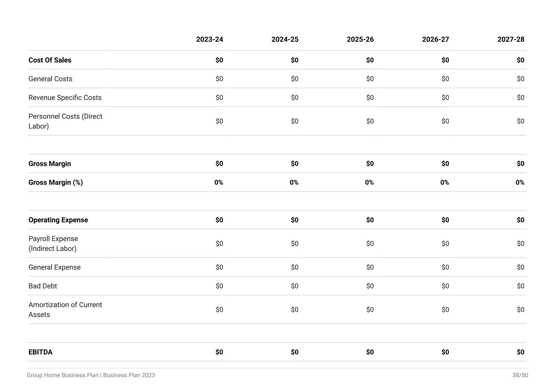The width and height of the screenshot is (555, 392).
Task: Click Payroll Expense (Indirect Labor) label
Action: click(53, 243)
